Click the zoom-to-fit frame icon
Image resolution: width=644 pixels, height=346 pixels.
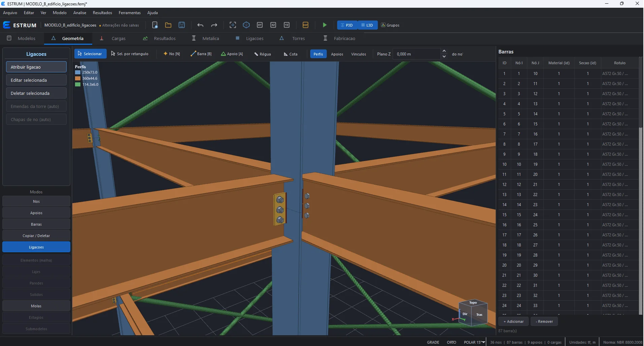pos(233,25)
